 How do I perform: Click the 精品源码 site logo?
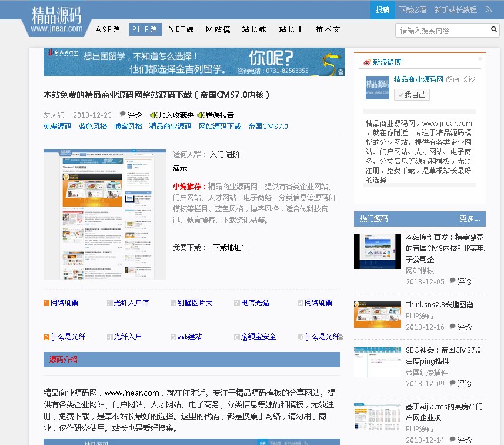pyautogui.click(x=56, y=19)
